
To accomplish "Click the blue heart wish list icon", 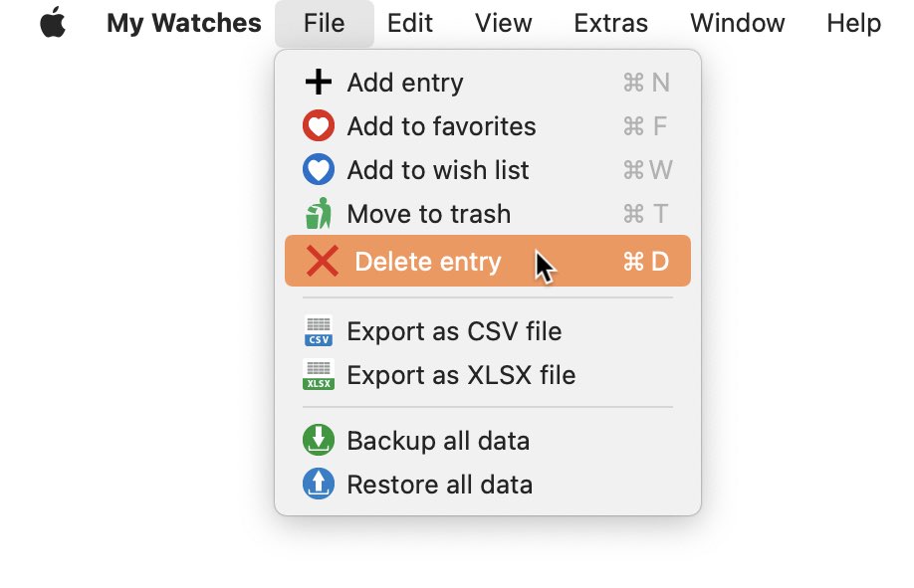I will point(319,169).
